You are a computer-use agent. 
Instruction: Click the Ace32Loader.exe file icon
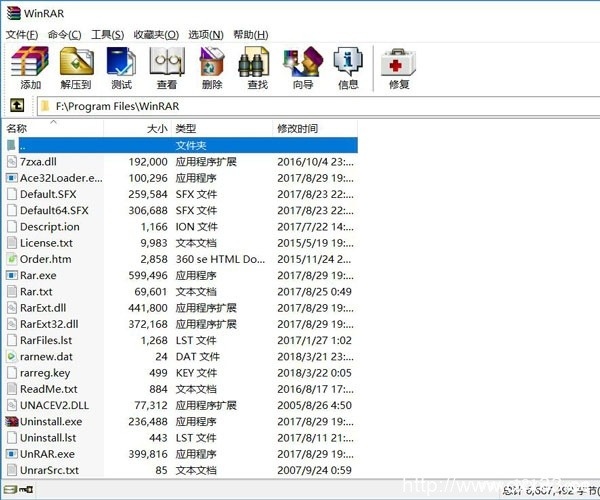pos(12,178)
